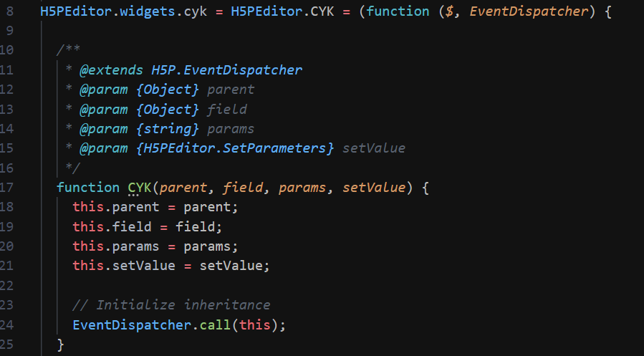Click EventDispatcher parameter on line 8
Viewport: 644px width, 356px height.
click(529, 11)
